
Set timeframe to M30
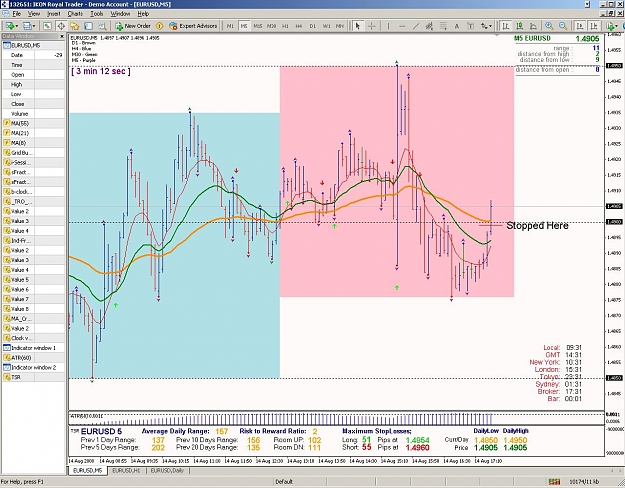tap(271, 26)
